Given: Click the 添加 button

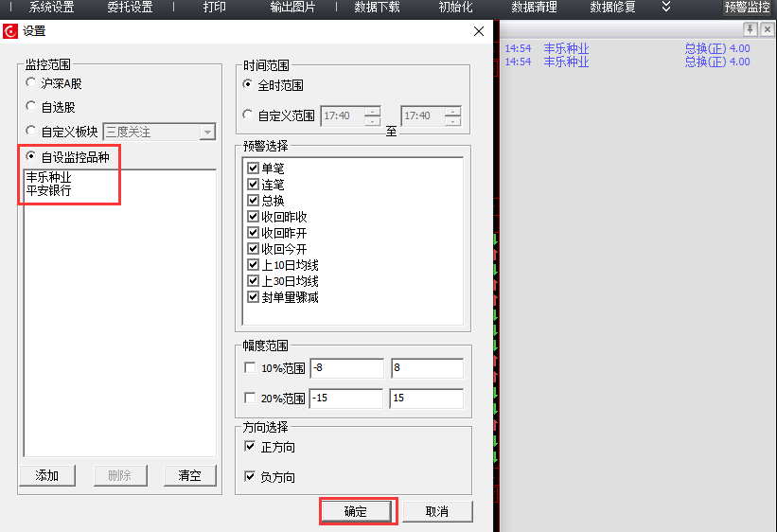Looking at the screenshot, I should pyautogui.click(x=47, y=475).
